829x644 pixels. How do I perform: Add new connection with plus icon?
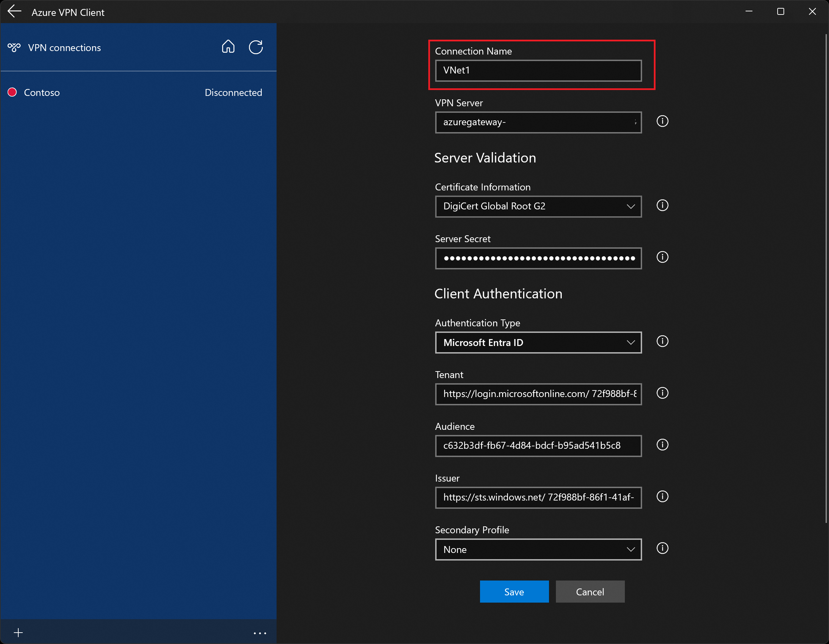point(18,633)
